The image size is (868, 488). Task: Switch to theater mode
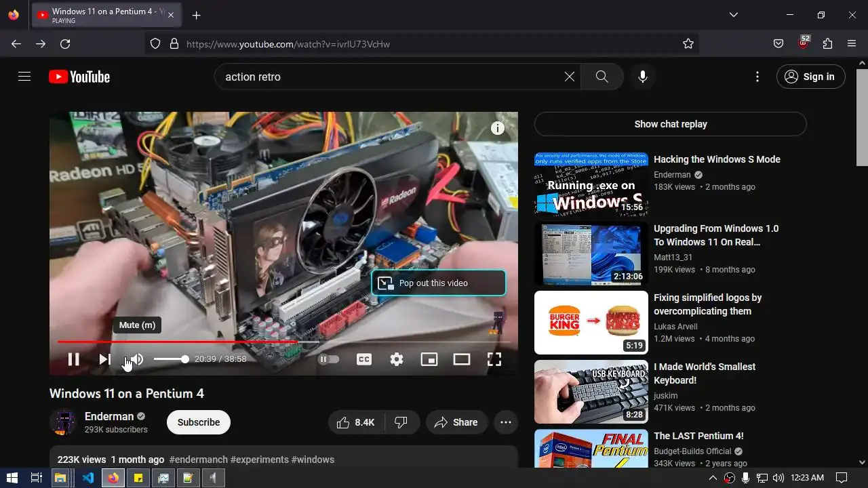[462, 359]
